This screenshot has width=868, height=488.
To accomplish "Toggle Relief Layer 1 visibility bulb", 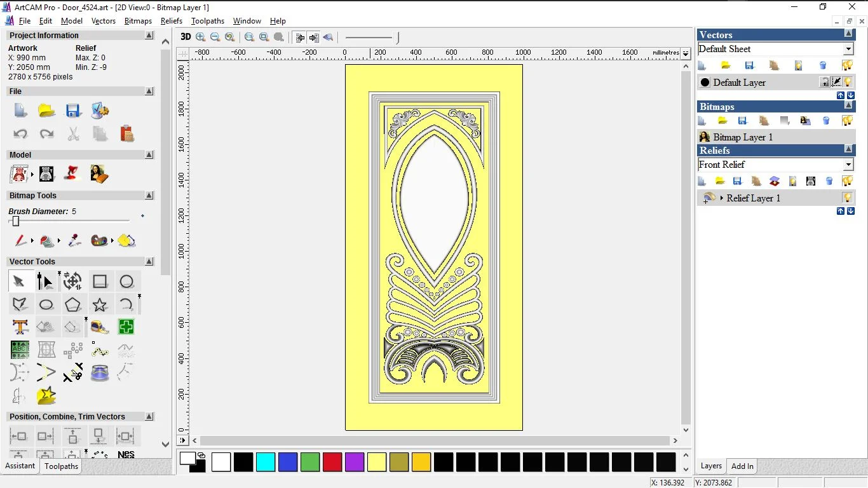I will (847, 198).
